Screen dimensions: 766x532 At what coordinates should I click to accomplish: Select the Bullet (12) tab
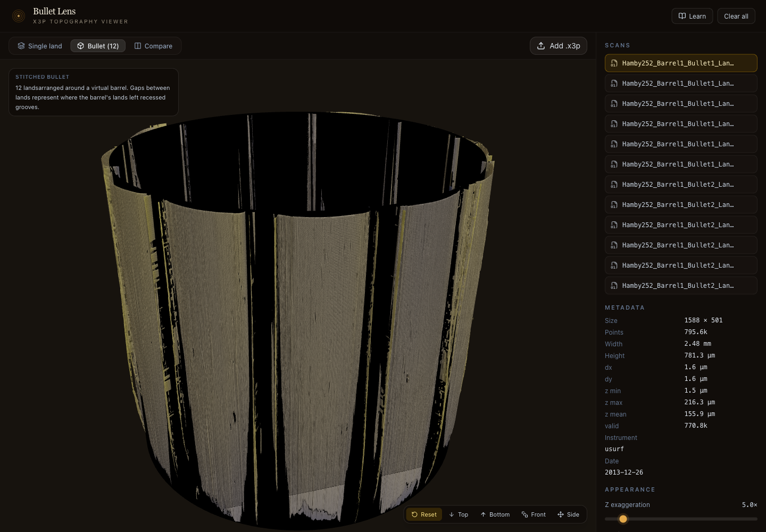click(98, 46)
